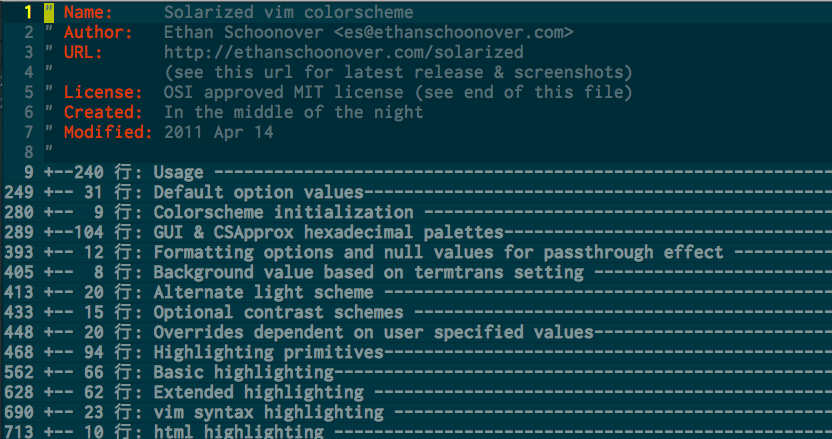
Task: Click line number 405 in the gutter
Action: tap(19, 272)
